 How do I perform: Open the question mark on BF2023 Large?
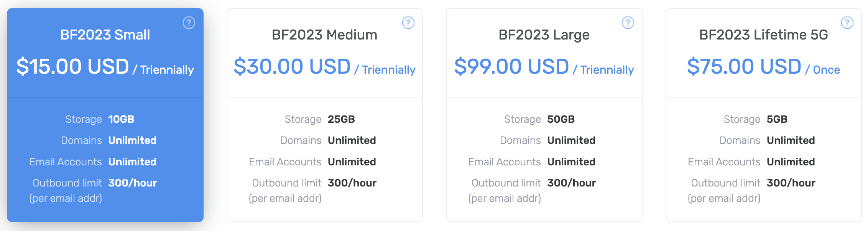tap(628, 23)
